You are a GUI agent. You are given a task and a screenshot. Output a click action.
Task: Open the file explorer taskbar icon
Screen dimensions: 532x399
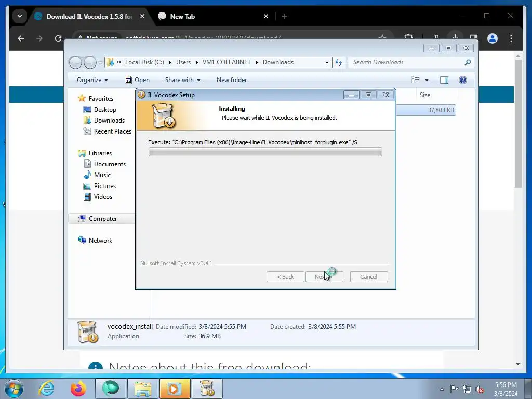tap(143, 389)
